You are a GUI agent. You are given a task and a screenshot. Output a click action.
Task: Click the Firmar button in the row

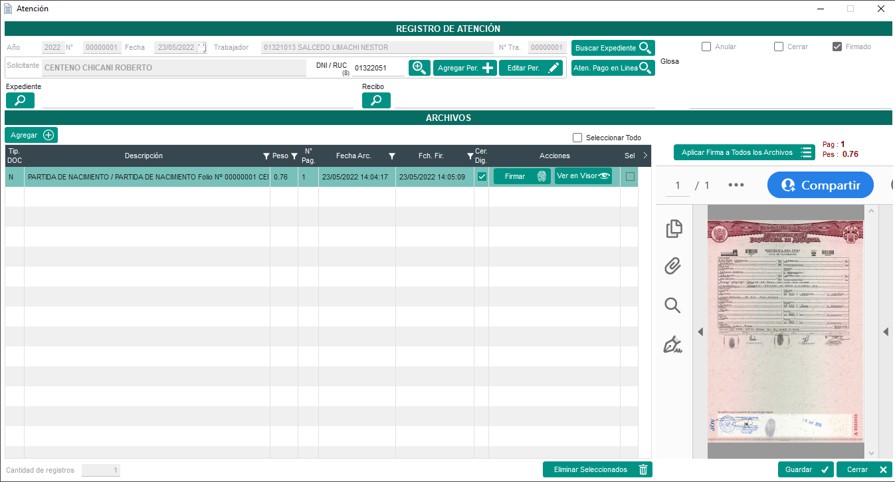click(x=521, y=177)
